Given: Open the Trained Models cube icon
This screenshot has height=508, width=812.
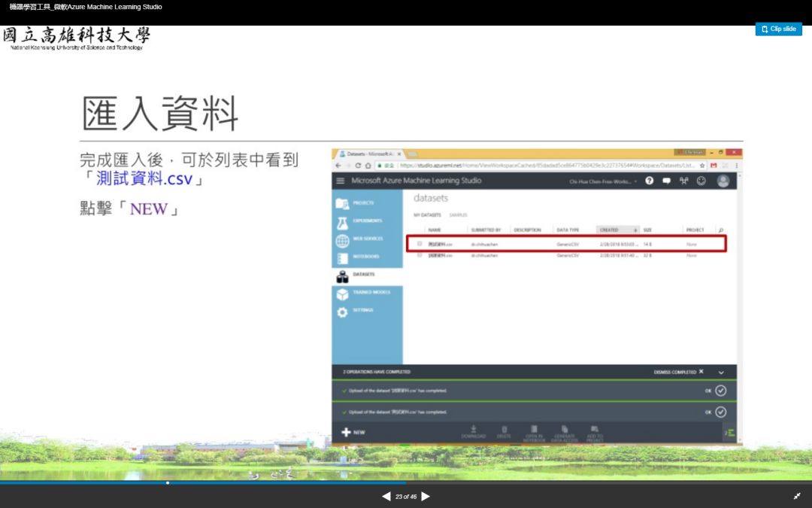Looking at the screenshot, I should point(342,294).
